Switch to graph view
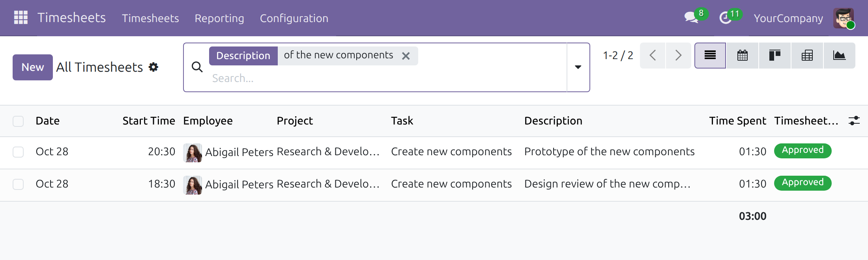The height and width of the screenshot is (260, 868). click(839, 56)
